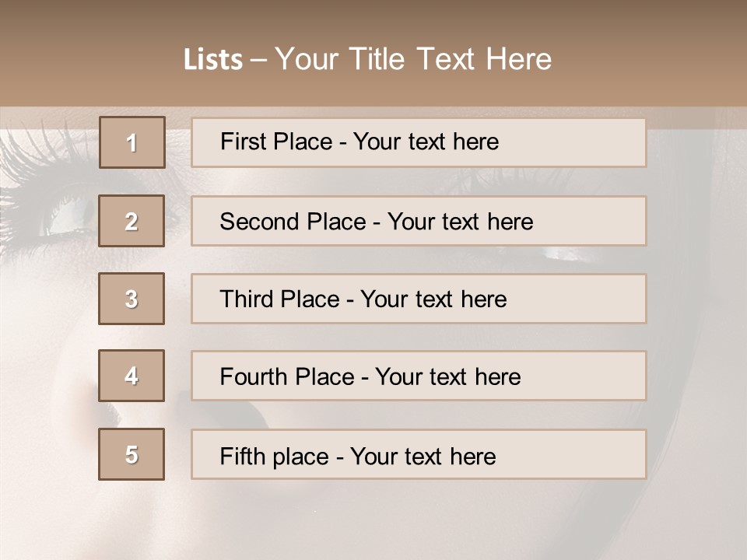
Task: Select the Third Place text bar
Action: tap(419, 299)
